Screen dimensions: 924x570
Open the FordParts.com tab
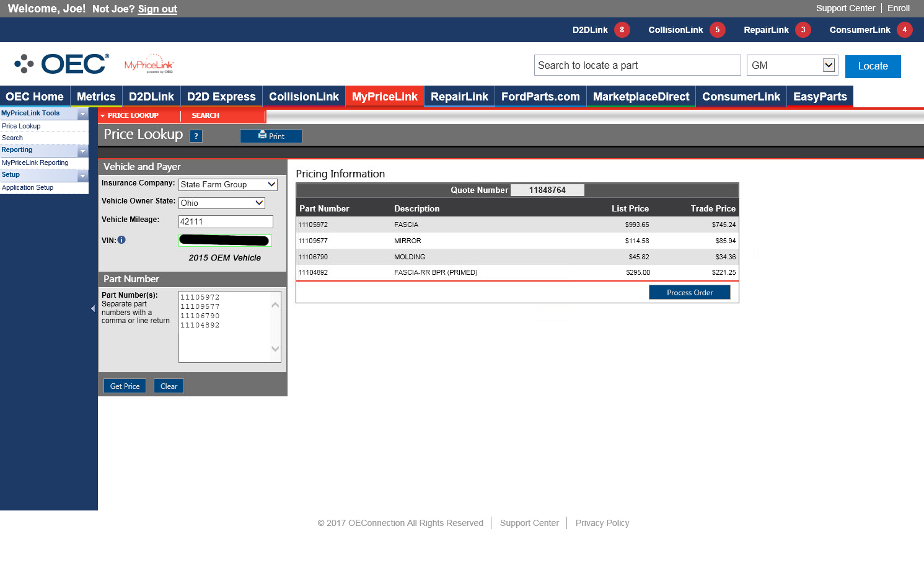pyautogui.click(x=540, y=97)
